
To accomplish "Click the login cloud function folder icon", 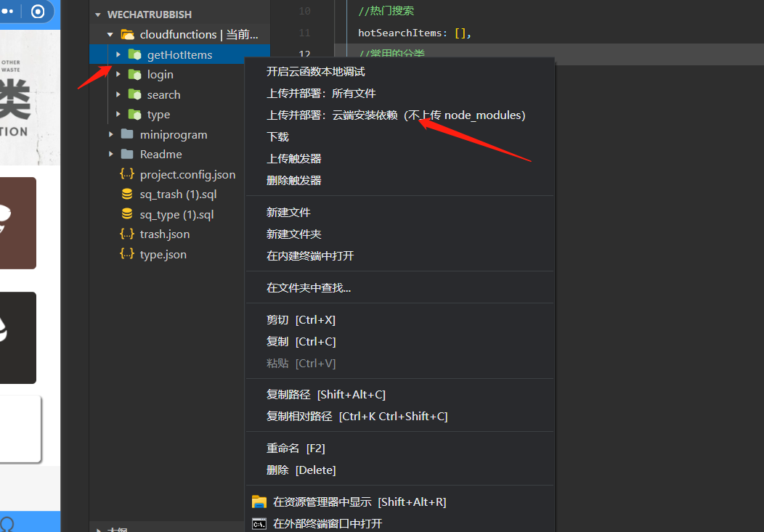I will [134, 74].
